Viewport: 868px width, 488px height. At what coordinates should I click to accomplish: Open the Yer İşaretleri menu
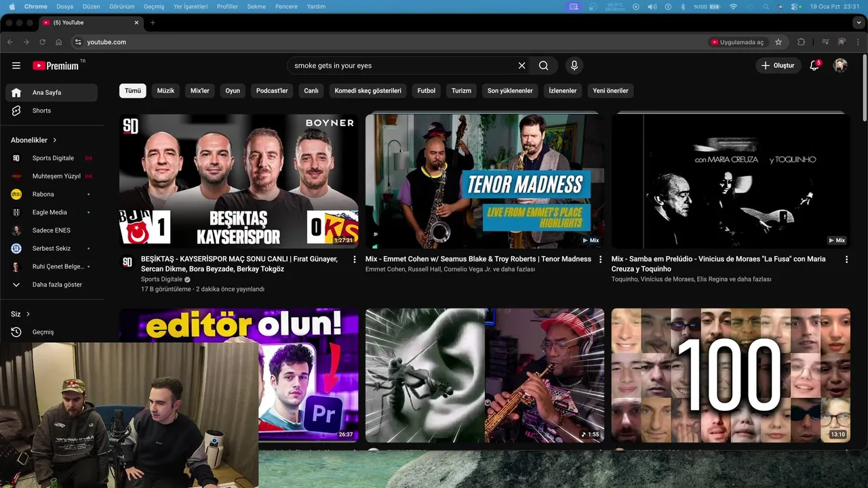click(191, 6)
